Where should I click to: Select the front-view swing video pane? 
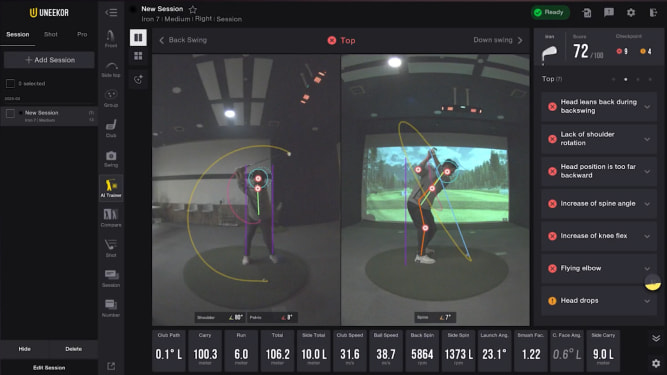pyautogui.click(x=246, y=190)
